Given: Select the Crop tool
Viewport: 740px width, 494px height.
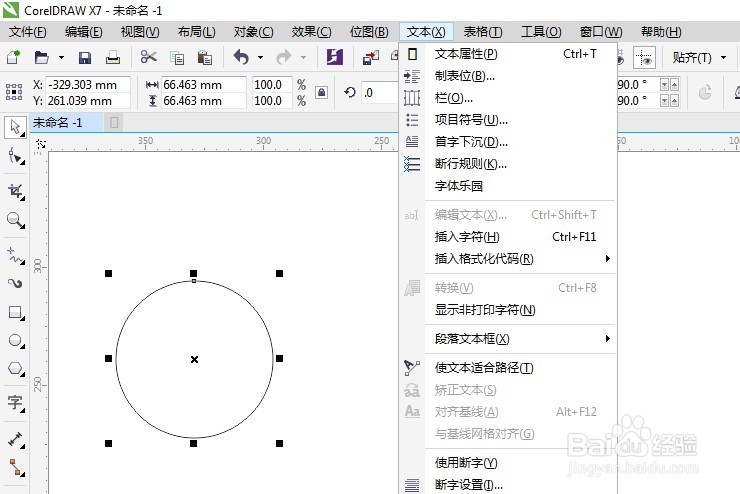Looking at the screenshot, I should 15,191.
